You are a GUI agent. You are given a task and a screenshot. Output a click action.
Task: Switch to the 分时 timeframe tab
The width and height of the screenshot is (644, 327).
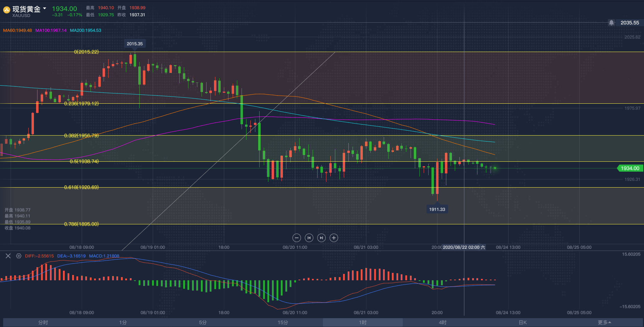click(43, 322)
